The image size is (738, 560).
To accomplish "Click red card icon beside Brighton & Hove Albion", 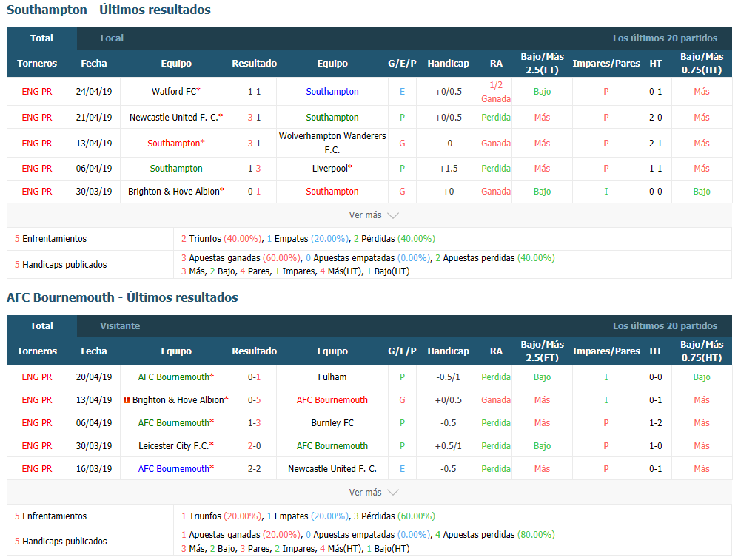I will point(126,400).
